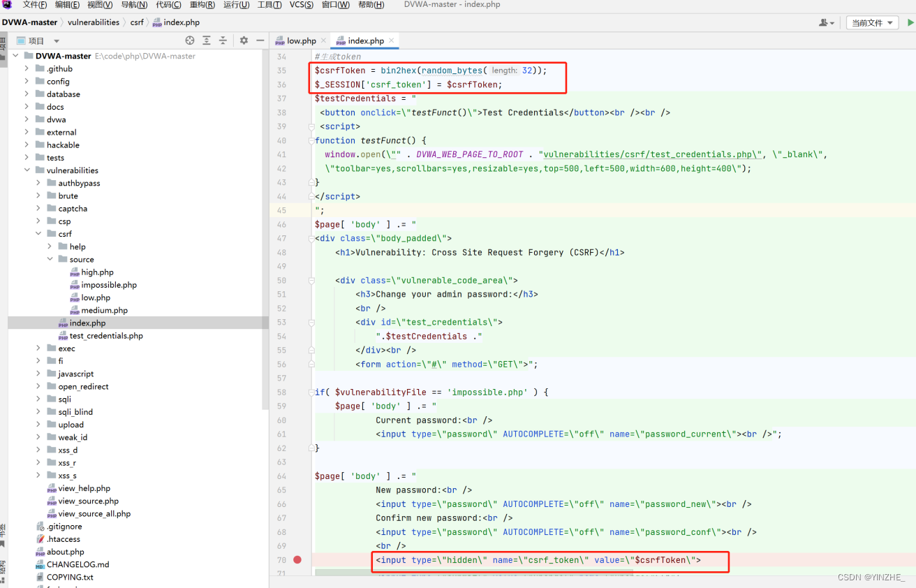Image resolution: width=916 pixels, height=588 pixels.
Task: Click the expand all icon in project panel
Action: tap(207, 41)
